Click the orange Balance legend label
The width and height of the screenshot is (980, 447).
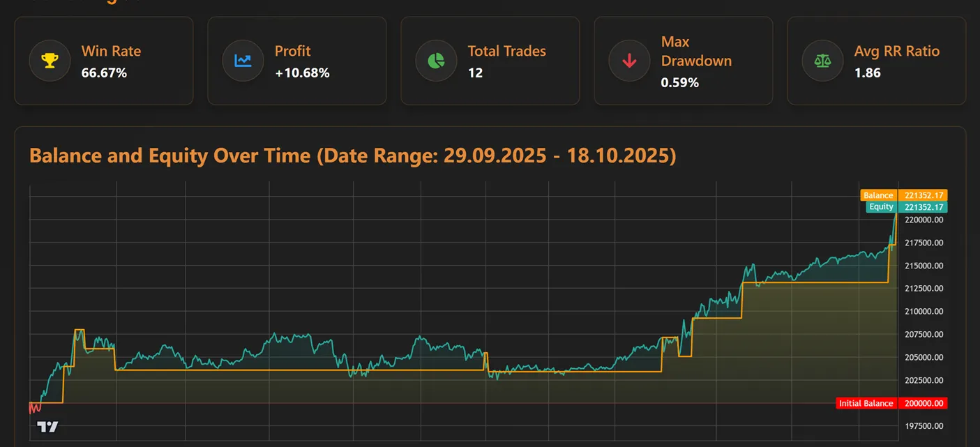coord(878,196)
